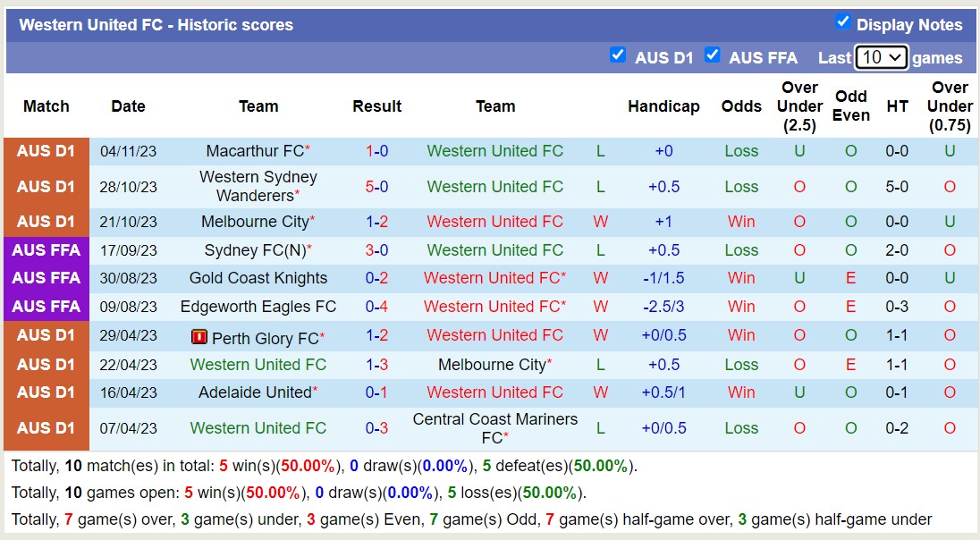This screenshot has width=980, height=540.
Task: Click the Western Sydney Wanderers link
Action: (x=258, y=187)
